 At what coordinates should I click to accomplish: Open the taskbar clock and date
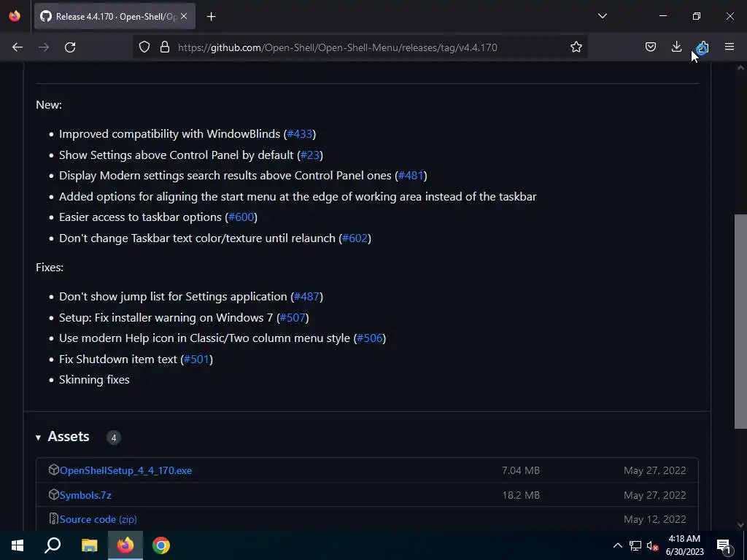click(684, 545)
